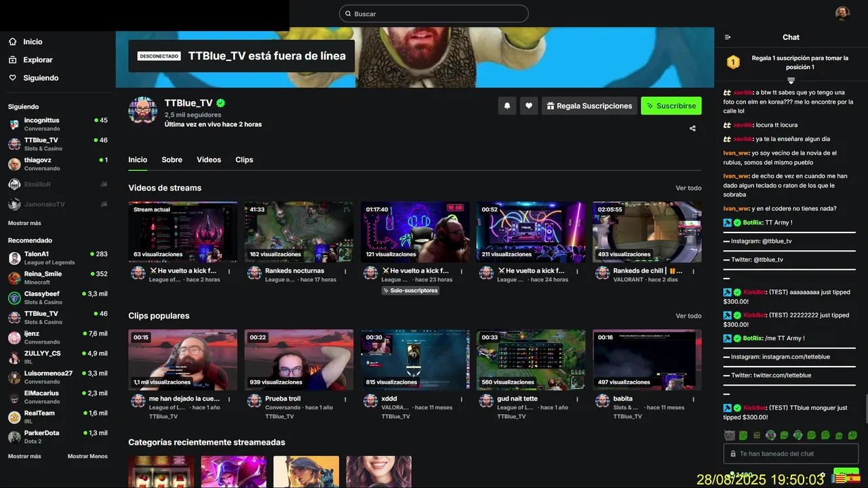Click the headphones frog emote with purple eyes
868x488 pixels.
pos(770,435)
